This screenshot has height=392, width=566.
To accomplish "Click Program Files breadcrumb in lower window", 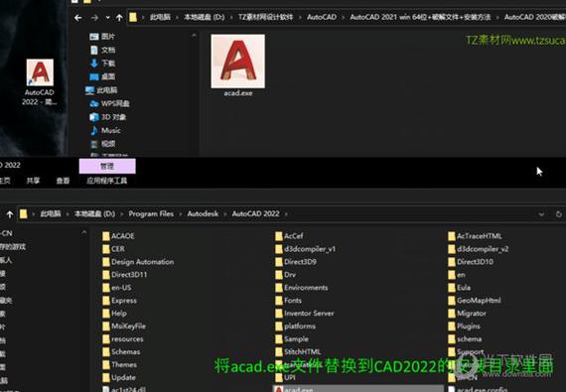I will tap(151, 213).
